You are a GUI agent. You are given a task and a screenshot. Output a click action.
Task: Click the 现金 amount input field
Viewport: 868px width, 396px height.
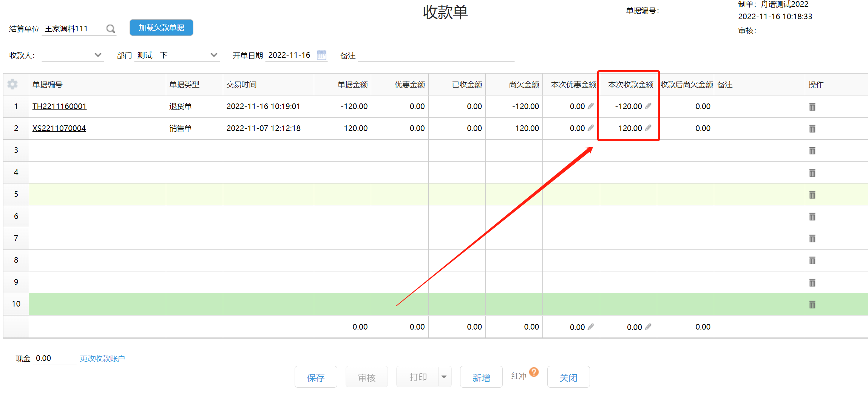click(55, 358)
